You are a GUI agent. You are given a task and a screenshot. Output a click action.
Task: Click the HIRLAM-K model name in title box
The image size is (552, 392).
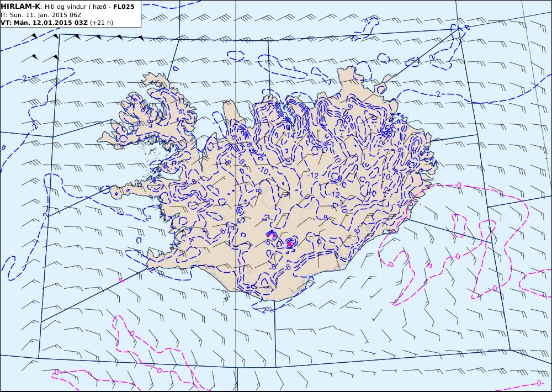pos(20,7)
